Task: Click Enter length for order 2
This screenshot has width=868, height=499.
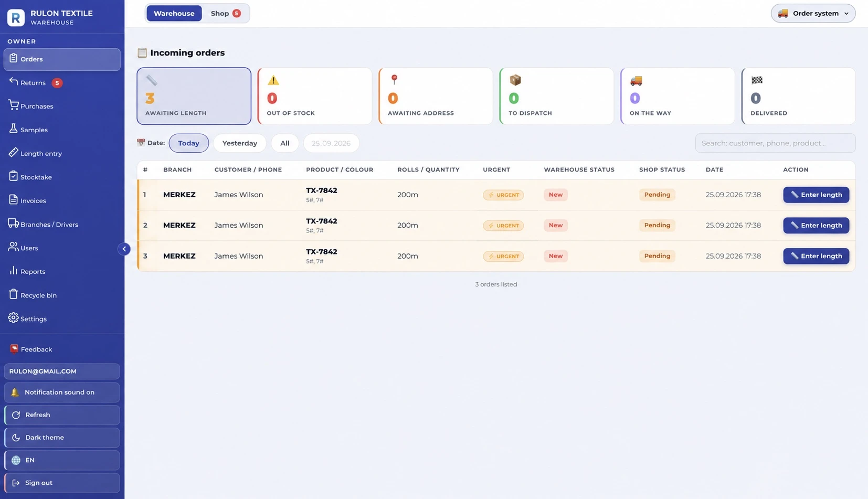Action: (816, 226)
